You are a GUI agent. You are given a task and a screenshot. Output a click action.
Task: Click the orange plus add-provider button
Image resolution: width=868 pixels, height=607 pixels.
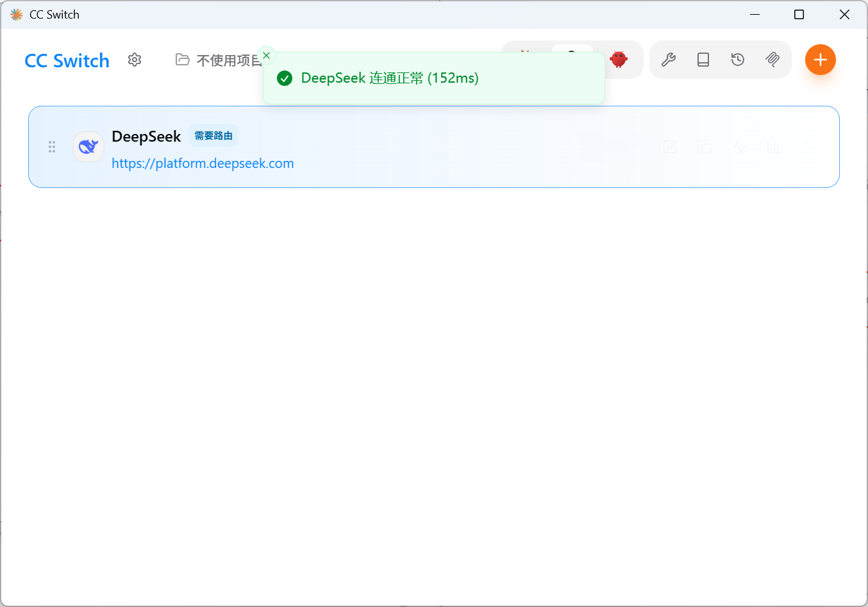[821, 60]
